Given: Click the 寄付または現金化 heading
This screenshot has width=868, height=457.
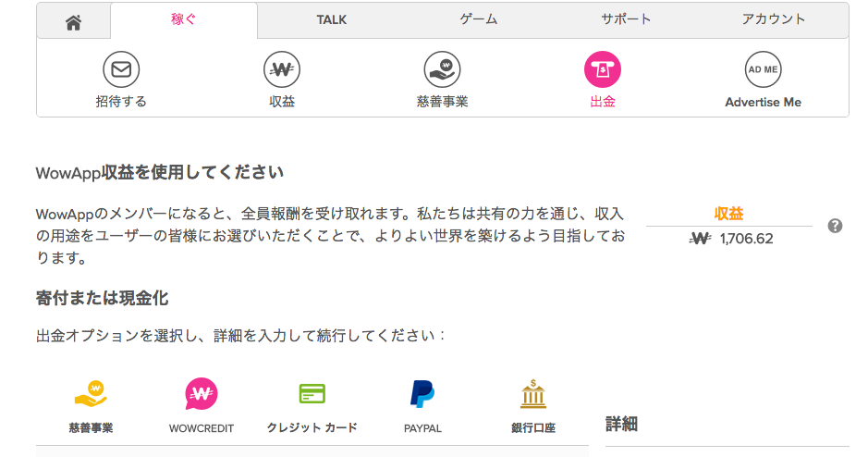Looking at the screenshot, I should (102, 299).
